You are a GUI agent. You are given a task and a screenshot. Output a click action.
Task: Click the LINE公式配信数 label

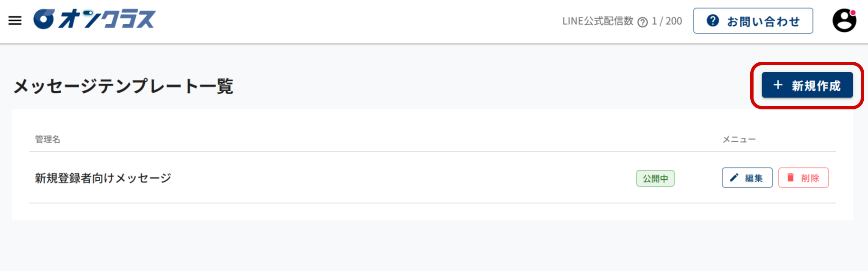597,21
